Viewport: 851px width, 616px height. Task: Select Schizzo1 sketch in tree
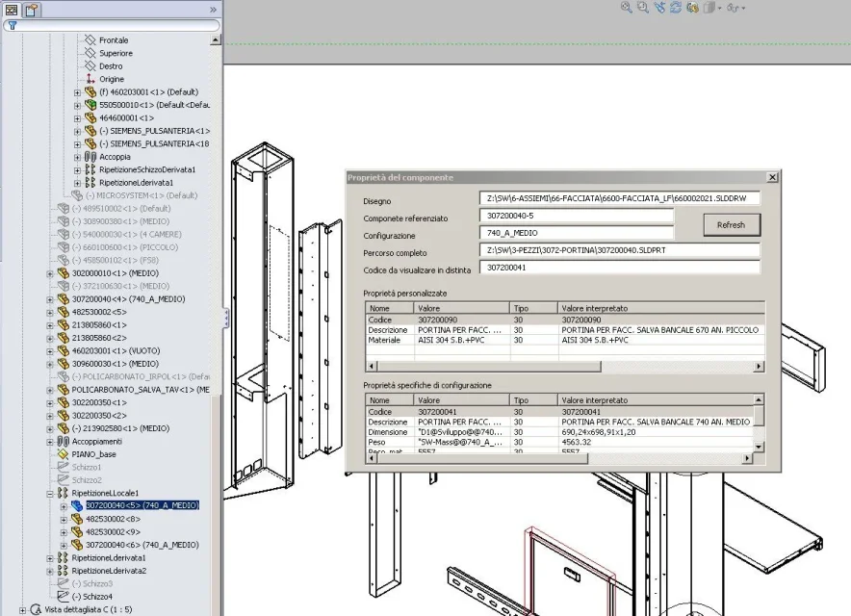tap(87, 467)
